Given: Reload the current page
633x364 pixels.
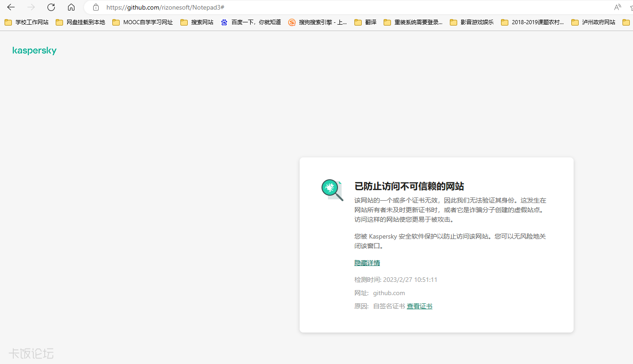Looking at the screenshot, I should [51, 7].
